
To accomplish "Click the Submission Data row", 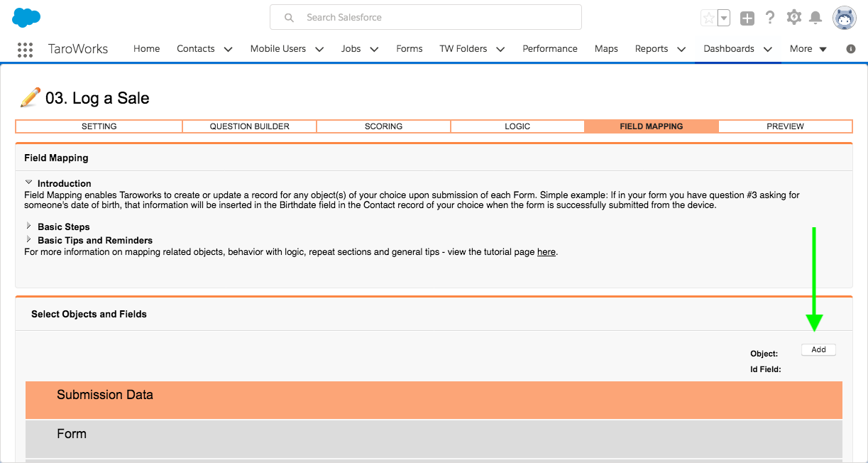I will click(434, 400).
